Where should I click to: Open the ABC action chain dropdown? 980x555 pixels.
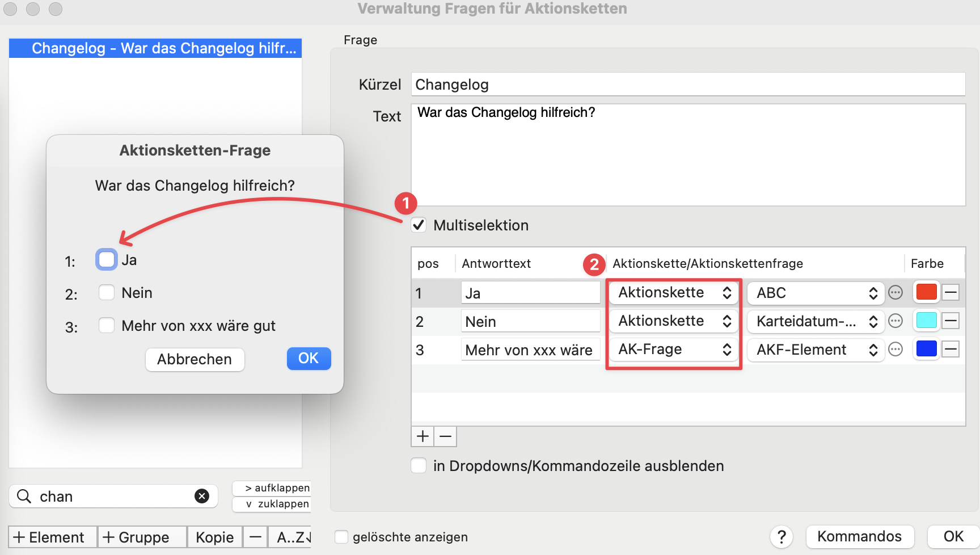click(x=816, y=293)
